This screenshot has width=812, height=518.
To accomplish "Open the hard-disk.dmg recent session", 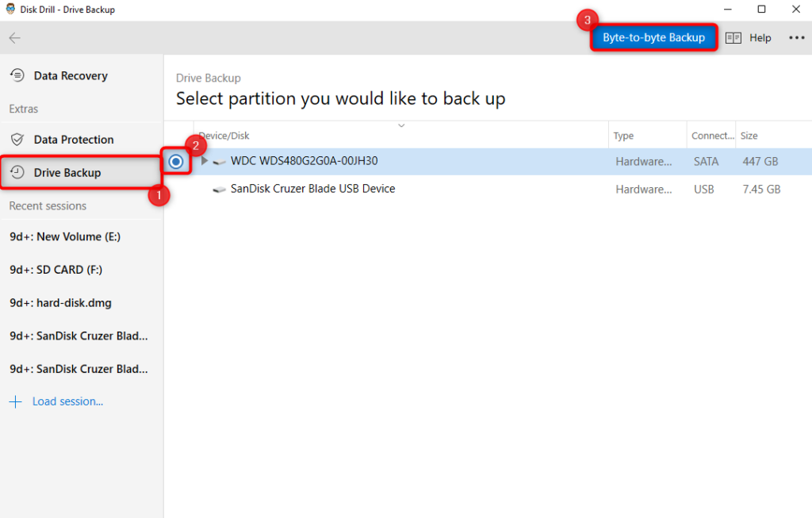I will [x=59, y=303].
